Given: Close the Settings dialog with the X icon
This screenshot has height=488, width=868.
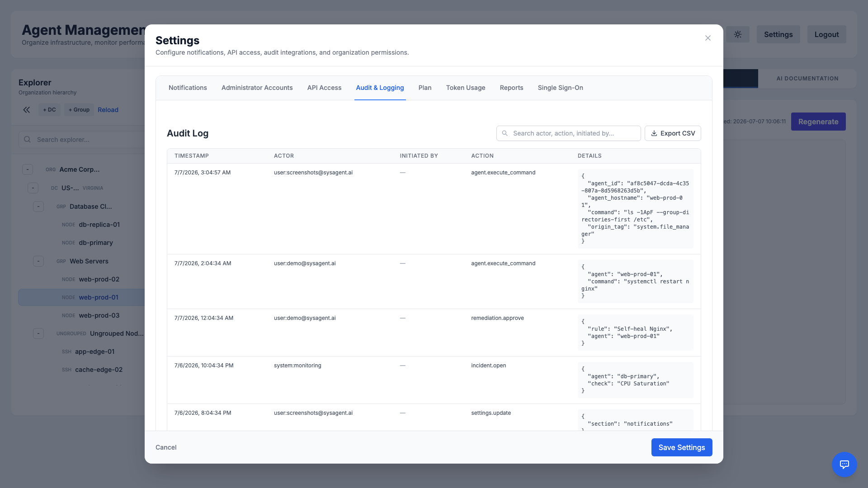Looking at the screenshot, I should tap(708, 38).
